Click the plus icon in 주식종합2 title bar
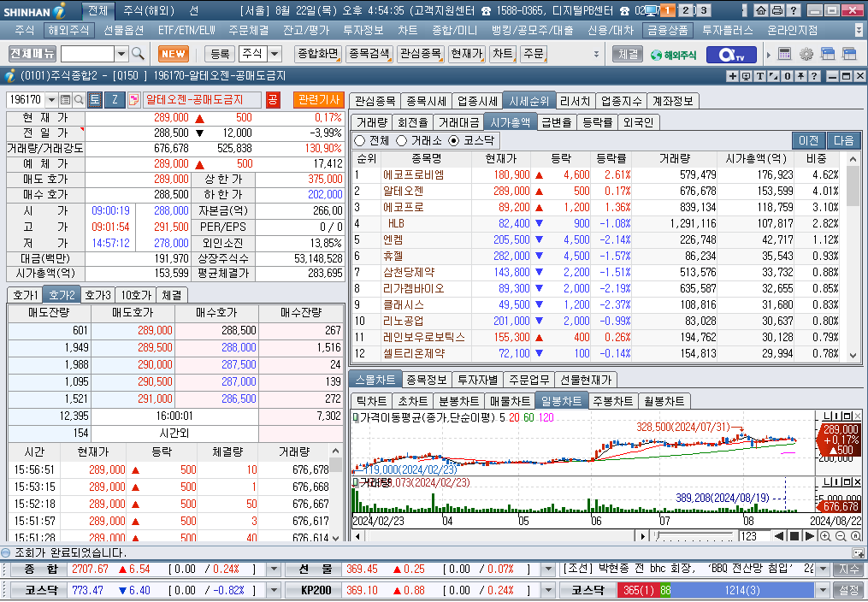This screenshot has height=602, width=868. pyautogui.click(x=732, y=76)
